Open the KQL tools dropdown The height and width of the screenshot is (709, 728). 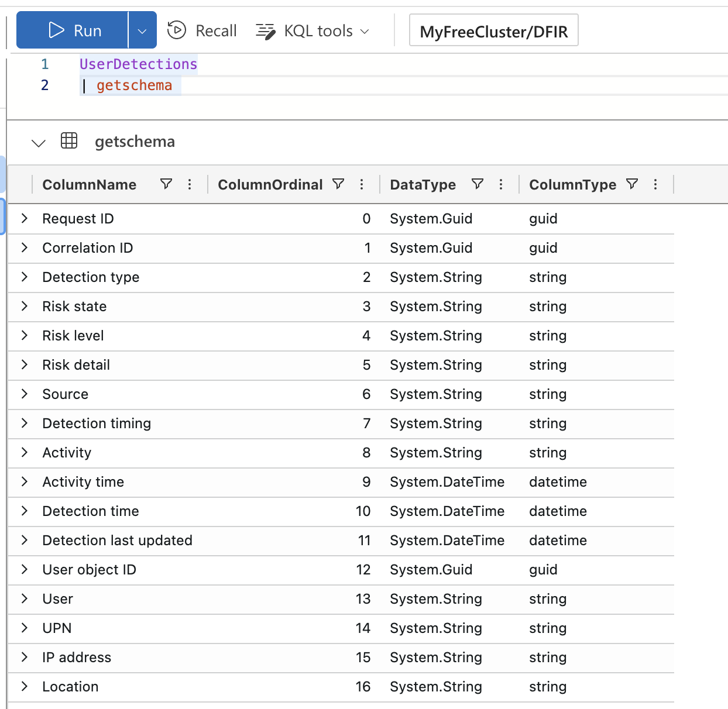(x=313, y=30)
